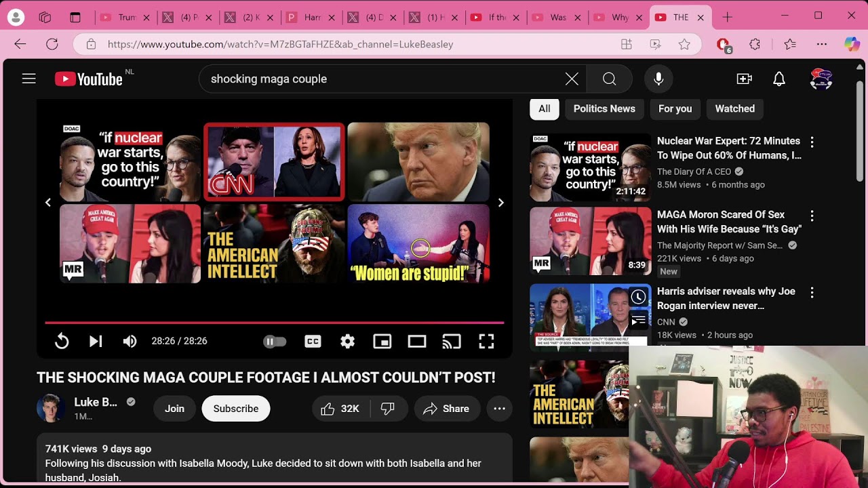Go to the YouTube home logo
Image resolution: width=868 pixels, height=488 pixels.
pos(89,79)
